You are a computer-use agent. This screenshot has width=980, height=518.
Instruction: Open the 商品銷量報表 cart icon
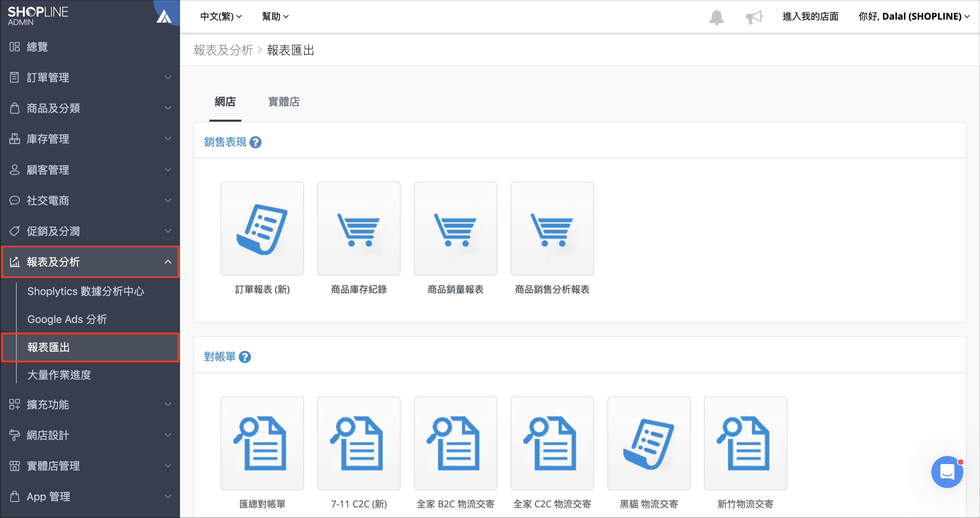point(455,229)
